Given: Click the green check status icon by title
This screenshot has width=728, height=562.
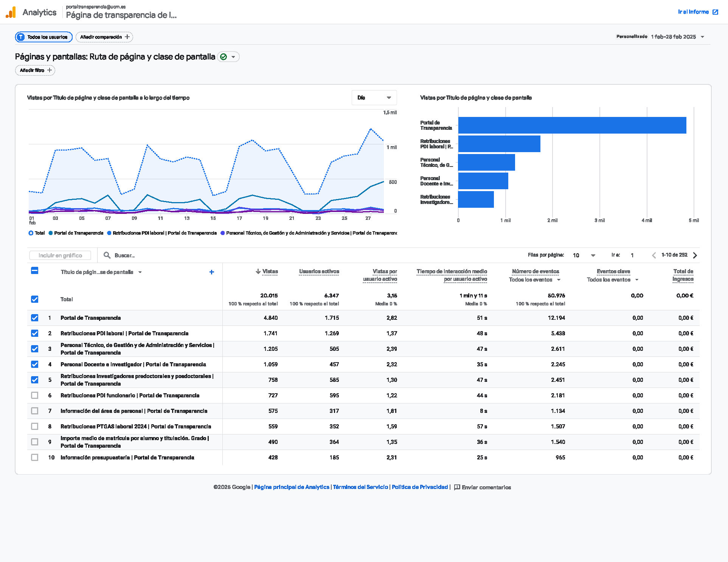Looking at the screenshot, I should click(x=224, y=57).
